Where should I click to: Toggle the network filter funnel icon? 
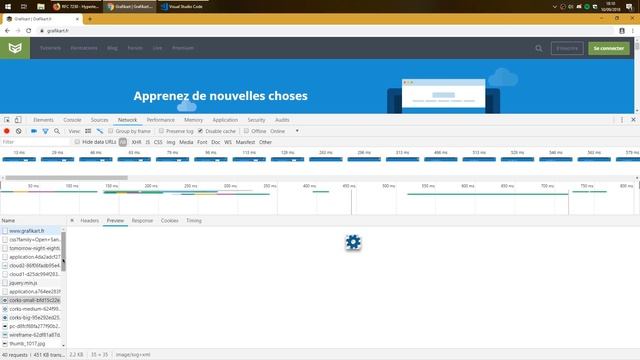(45, 131)
